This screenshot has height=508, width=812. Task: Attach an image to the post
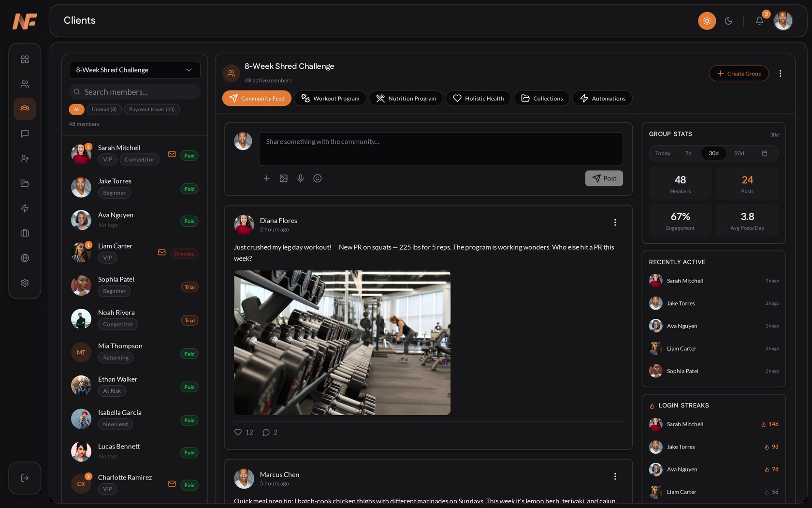pyautogui.click(x=284, y=179)
